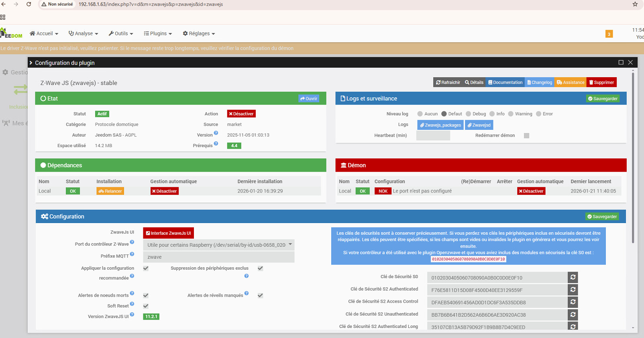Regenerate the S2 Authenticated security key

pyautogui.click(x=573, y=290)
